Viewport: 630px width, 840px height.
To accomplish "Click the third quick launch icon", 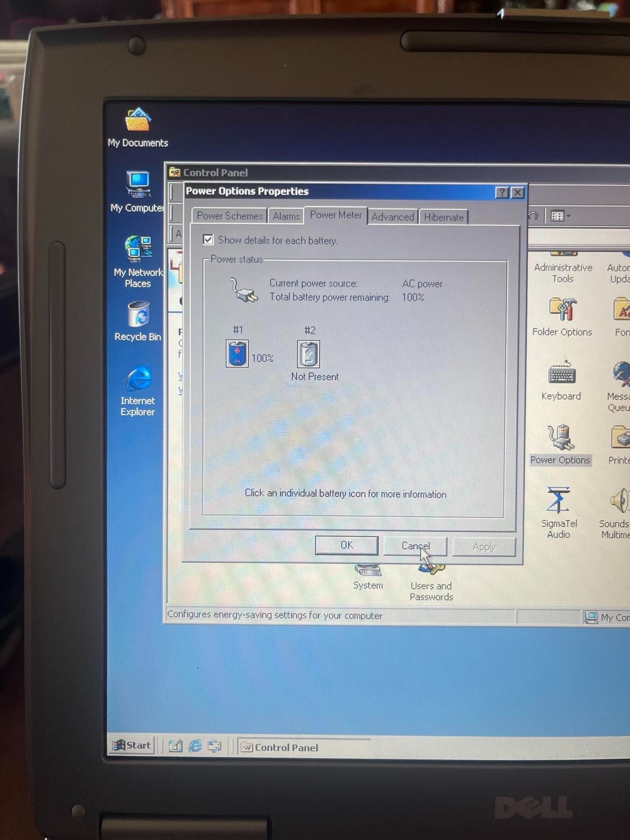I will [x=215, y=746].
